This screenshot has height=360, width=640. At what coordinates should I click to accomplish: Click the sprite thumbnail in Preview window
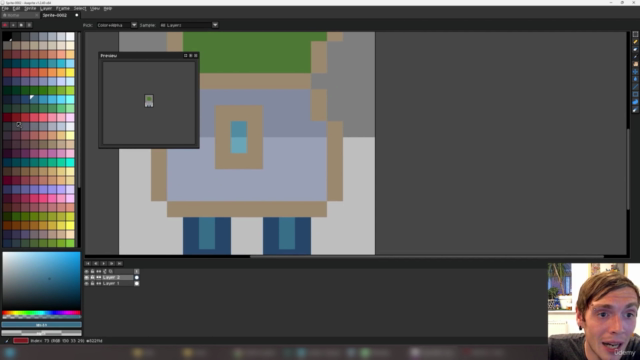149,101
